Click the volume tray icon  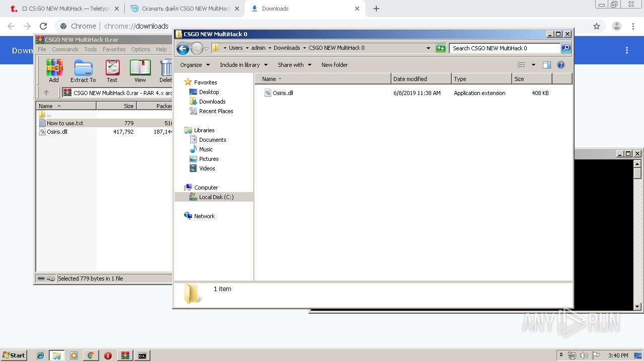[x=584, y=355]
